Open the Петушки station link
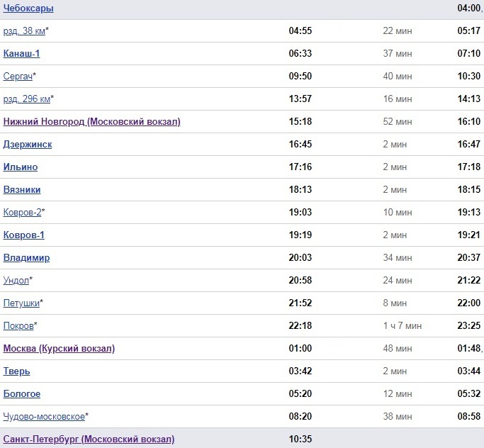484x448 pixels. click(x=21, y=303)
